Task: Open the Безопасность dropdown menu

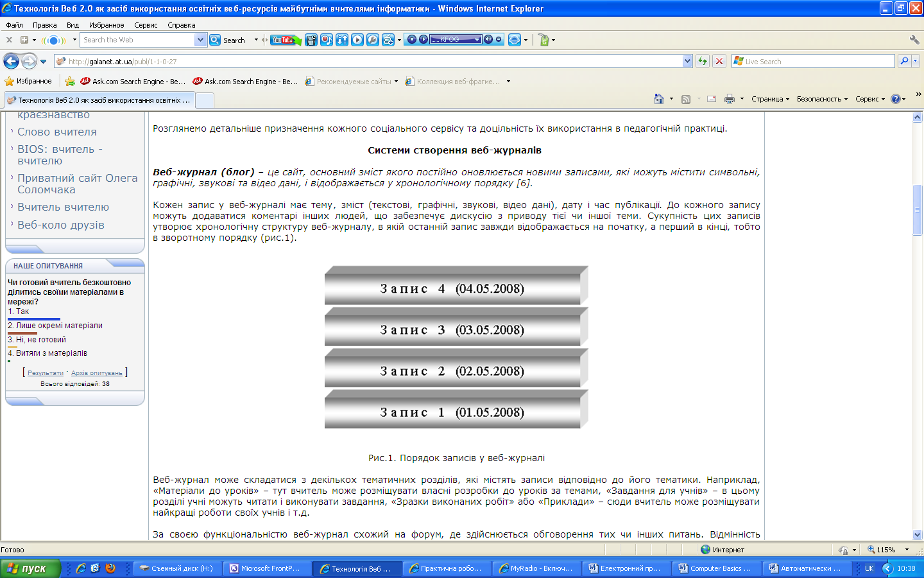Action: click(822, 99)
